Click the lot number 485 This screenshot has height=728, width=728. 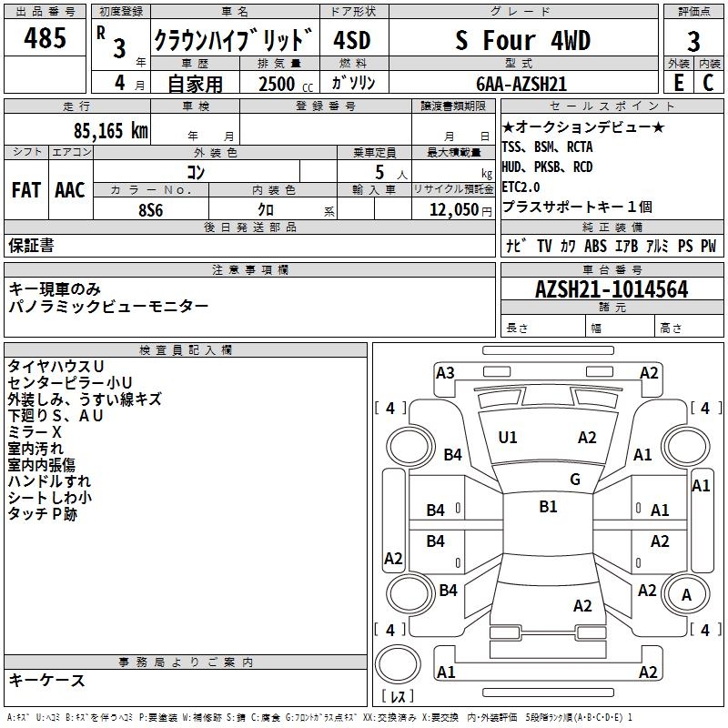[x=45, y=39]
